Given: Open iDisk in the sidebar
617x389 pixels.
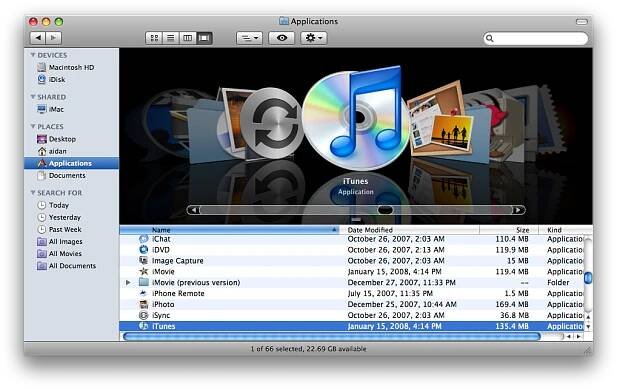Looking at the screenshot, I should (x=71, y=79).
